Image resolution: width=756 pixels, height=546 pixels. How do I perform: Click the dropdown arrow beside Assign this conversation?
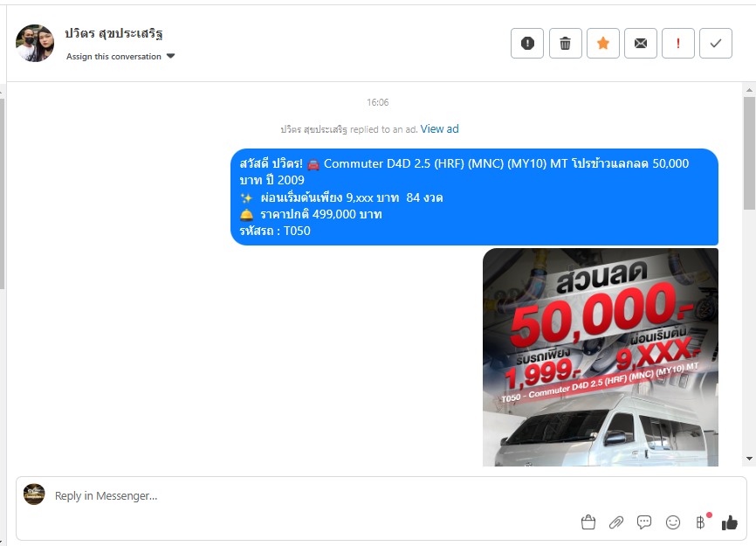171,56
